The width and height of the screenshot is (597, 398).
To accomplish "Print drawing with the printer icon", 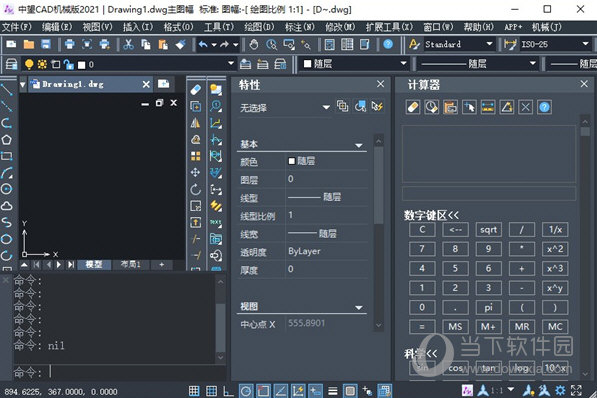I will (69, 44).
